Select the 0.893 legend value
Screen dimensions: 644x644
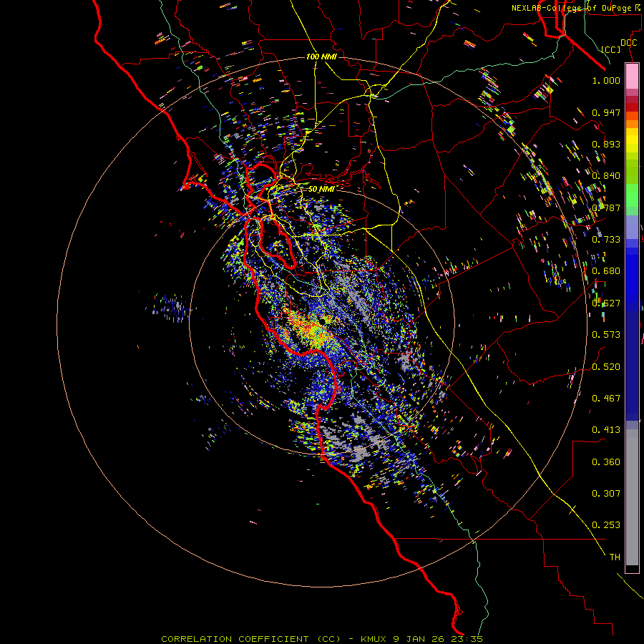coord(606,144)
